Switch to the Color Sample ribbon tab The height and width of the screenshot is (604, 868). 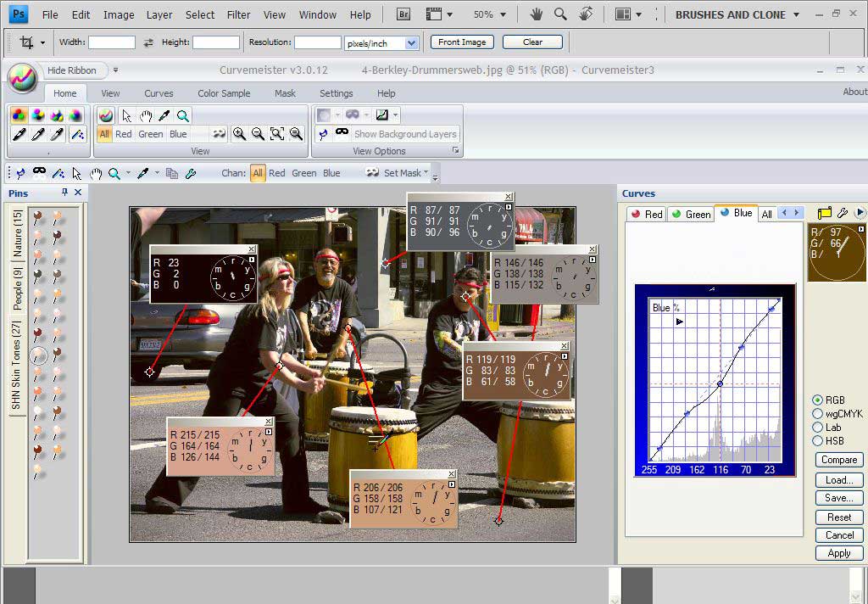(224, 93)
